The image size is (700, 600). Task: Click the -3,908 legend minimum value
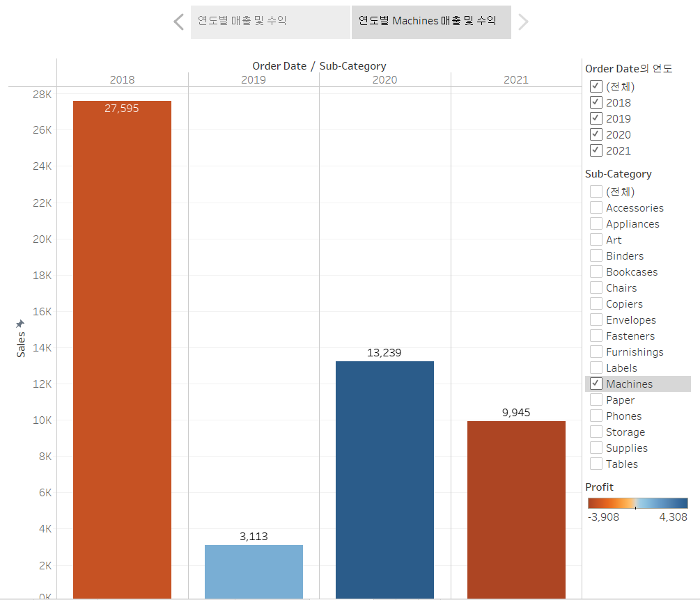click(x=604, y=517)
